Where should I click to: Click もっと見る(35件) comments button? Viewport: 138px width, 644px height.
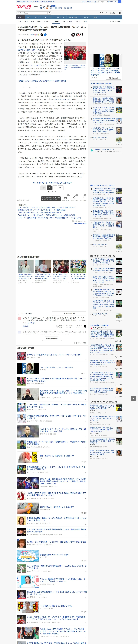(52, 339)
